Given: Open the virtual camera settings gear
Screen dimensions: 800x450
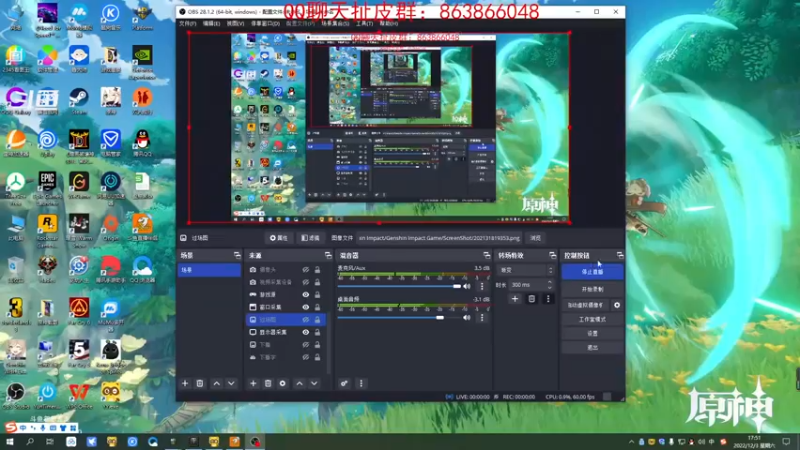Looking at the screenshot, I should (x=617, y=305).
